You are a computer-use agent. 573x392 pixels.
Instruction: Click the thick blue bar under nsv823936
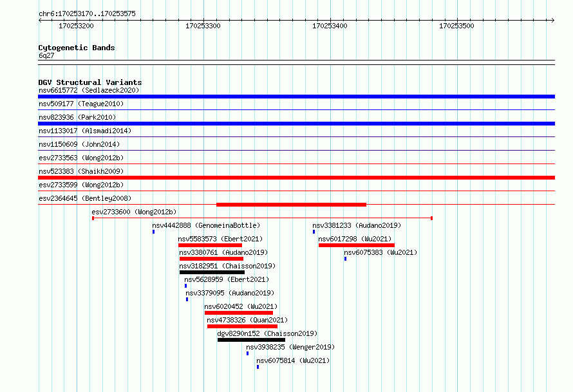coord(296,124)
